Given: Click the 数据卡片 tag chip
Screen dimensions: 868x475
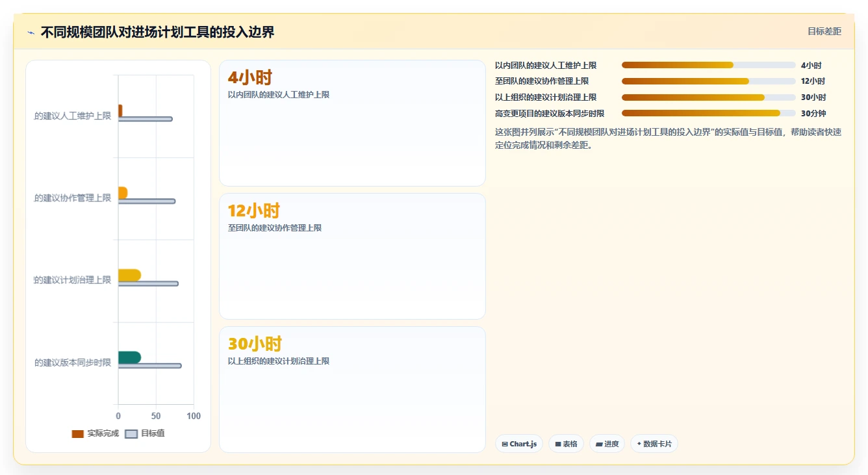Looking at the screenshot, I should pos(654,444).
